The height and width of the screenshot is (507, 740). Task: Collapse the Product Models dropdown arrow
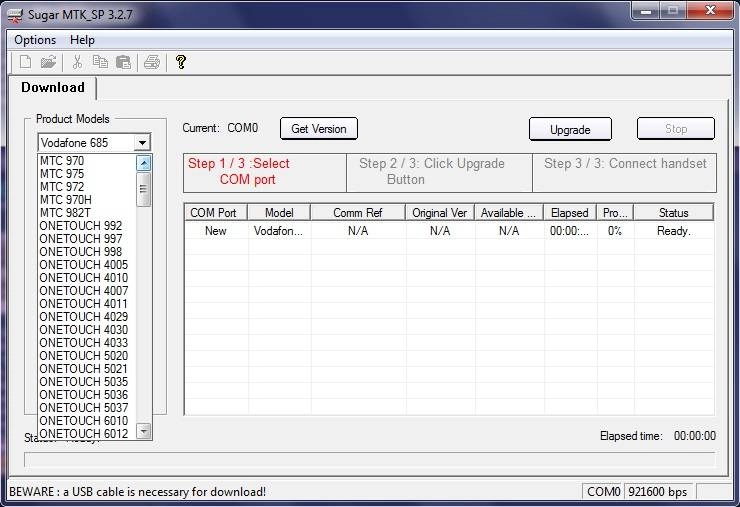point(142,143)
